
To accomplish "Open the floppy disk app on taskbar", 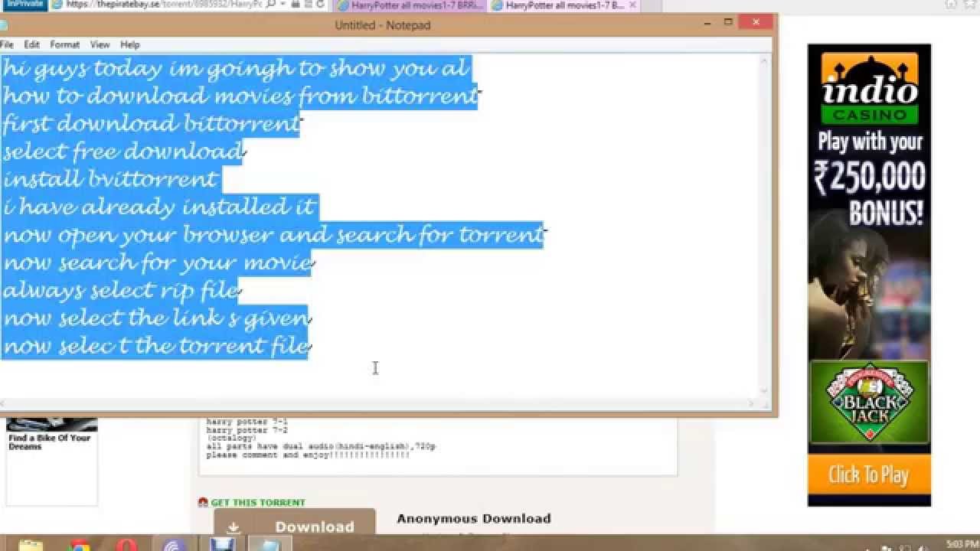I will click(222, 545).
